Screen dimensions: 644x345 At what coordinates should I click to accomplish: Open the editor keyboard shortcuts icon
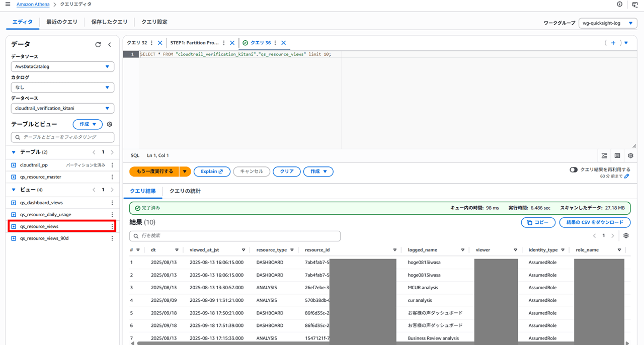tap(617, 155)
